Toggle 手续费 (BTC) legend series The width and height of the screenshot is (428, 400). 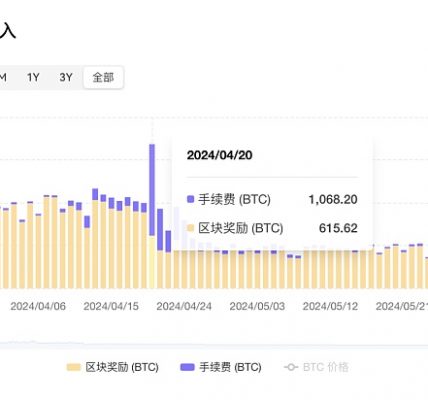click(x=221, y=367)
